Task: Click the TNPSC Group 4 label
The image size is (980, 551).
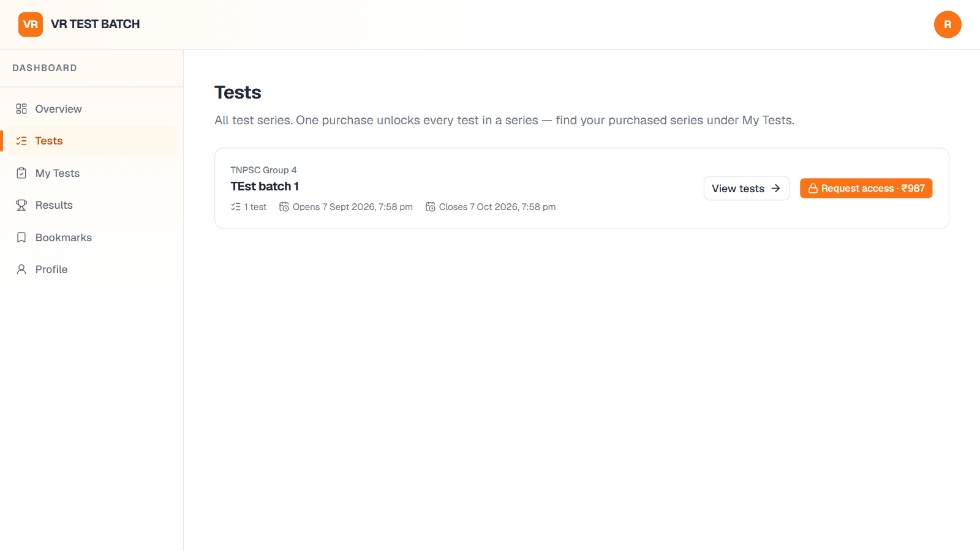Action: pos(263,170)
